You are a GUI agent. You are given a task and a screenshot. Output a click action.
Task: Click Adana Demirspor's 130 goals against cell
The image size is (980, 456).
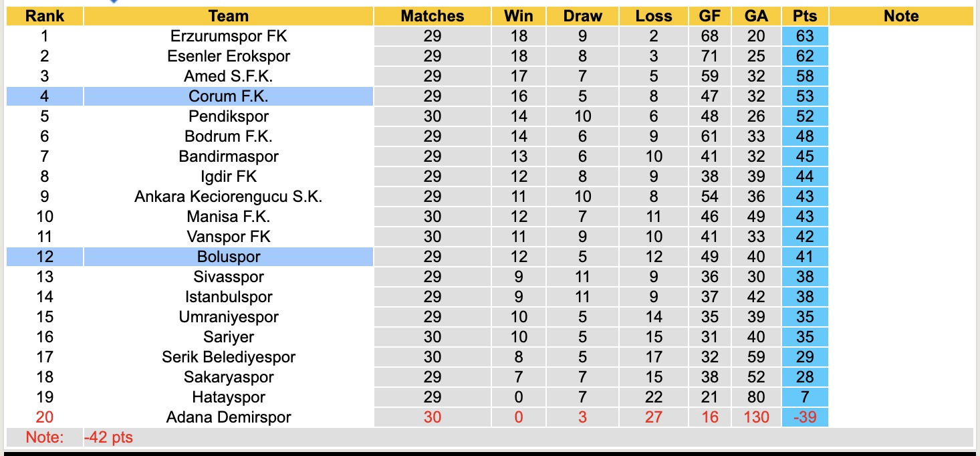point(755,417)
